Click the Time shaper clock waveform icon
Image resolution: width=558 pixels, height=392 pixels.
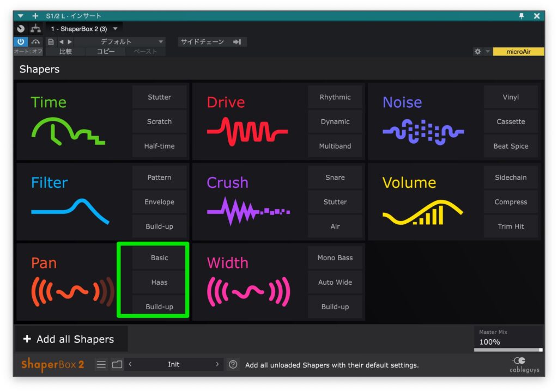tap(68, 132)
